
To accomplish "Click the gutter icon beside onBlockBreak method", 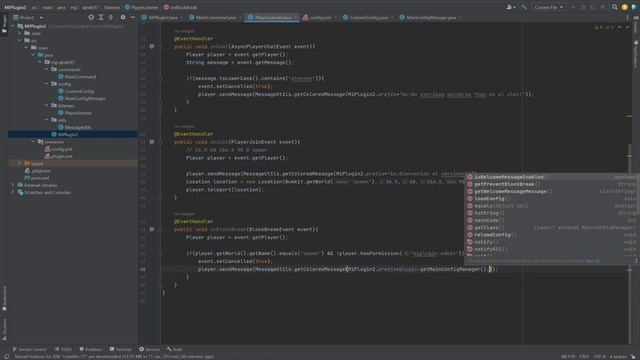I will coord(151,229).
